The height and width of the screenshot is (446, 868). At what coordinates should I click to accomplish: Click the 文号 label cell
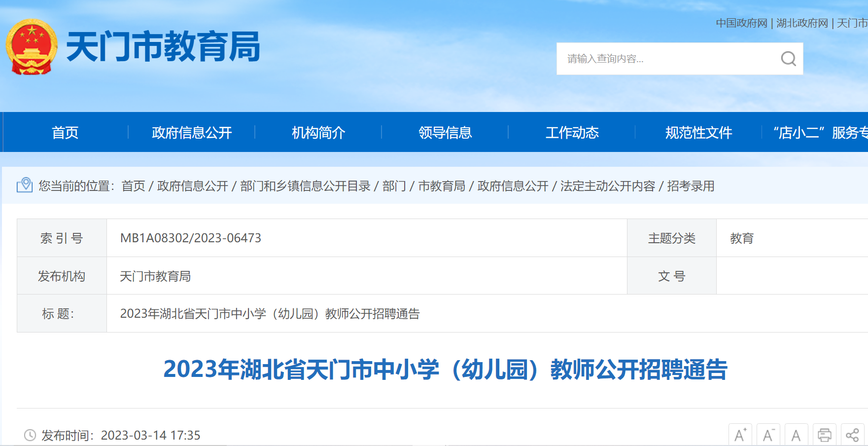pos(671,276)
